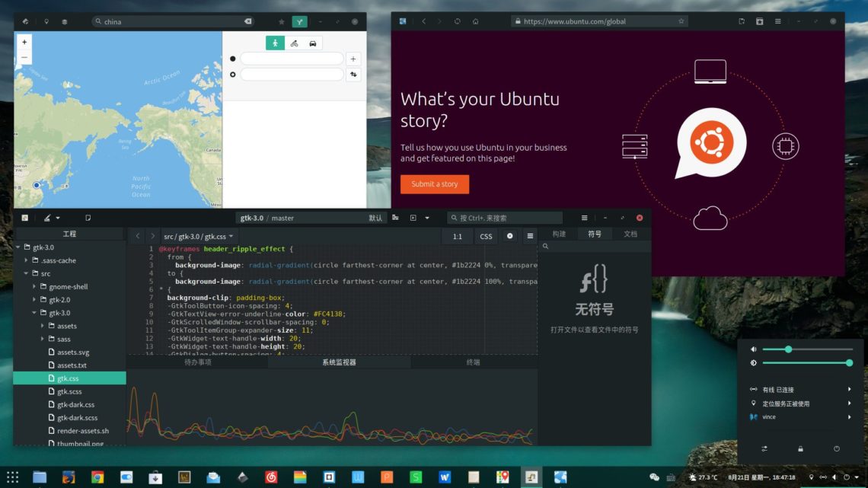Select bicycle routing mode in Maps
The height and width of the screenshot is (488, 868).
pos(295,43)
